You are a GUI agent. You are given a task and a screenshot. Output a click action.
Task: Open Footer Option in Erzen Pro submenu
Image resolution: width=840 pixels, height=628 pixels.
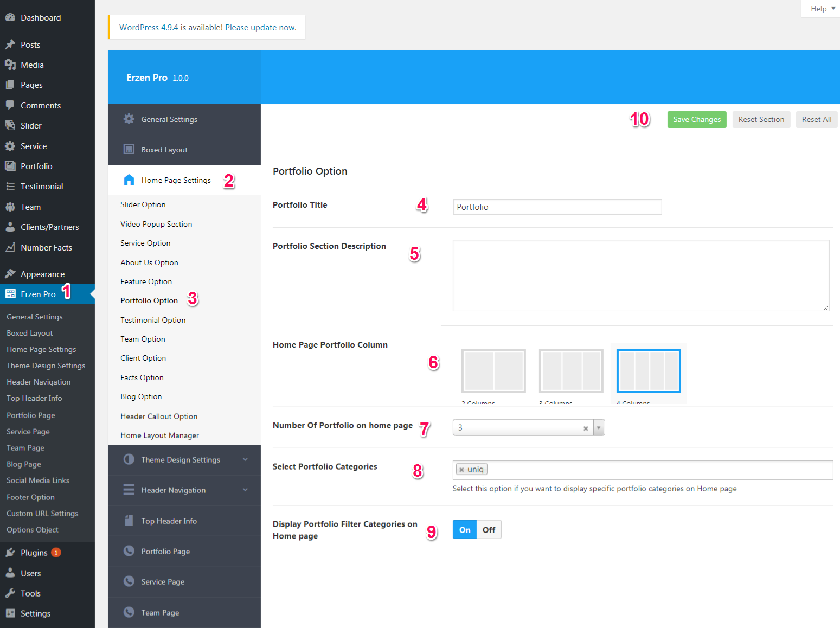(x=30, y=497)
